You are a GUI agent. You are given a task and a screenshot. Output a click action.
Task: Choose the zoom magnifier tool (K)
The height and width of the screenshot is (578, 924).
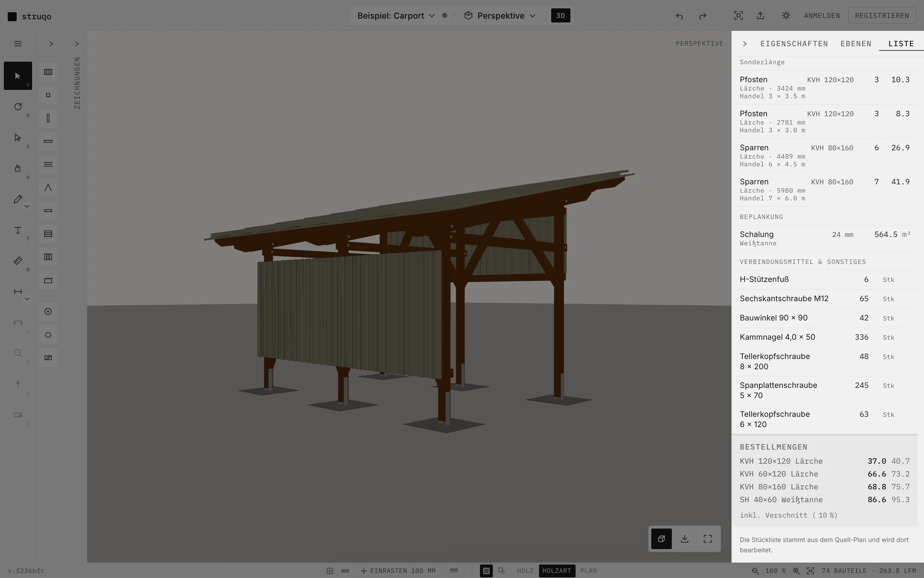[18, 353]
